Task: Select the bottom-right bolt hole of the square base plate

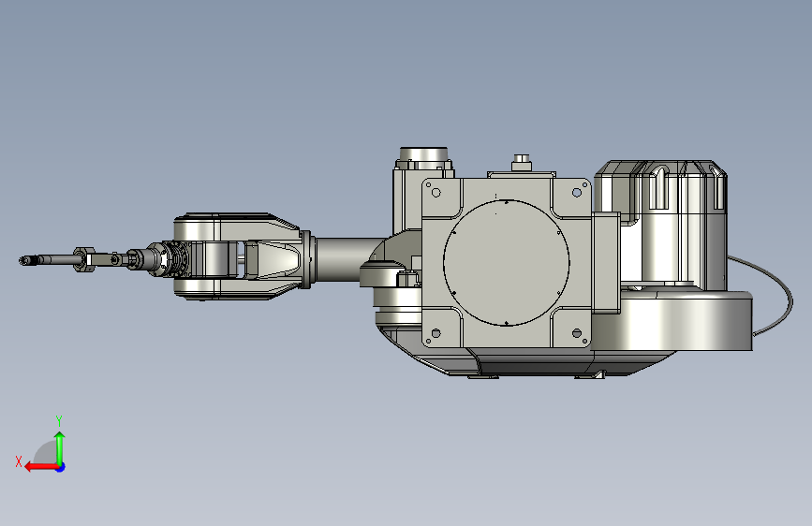Action: (x=577, y=333)
